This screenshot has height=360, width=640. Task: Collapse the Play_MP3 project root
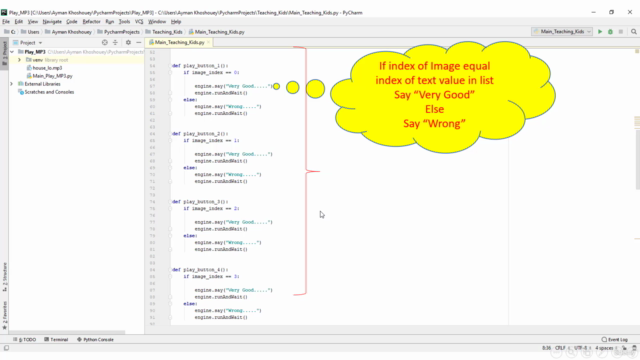pyautogui.click(x=12, y=52)
